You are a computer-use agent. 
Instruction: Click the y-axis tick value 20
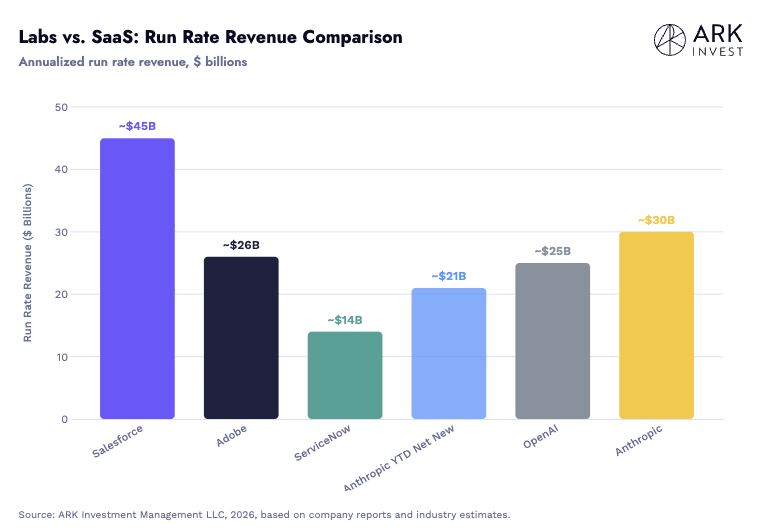click(x=61, y=294)
